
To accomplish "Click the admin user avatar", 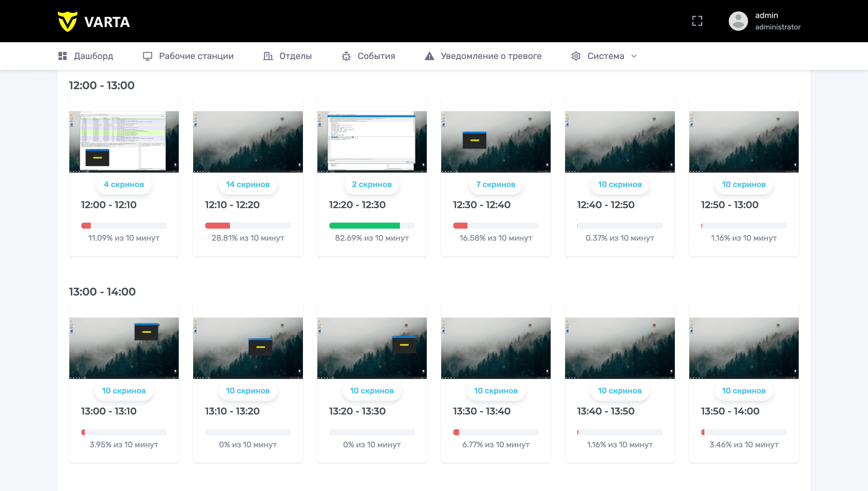I will coord(738,21).
